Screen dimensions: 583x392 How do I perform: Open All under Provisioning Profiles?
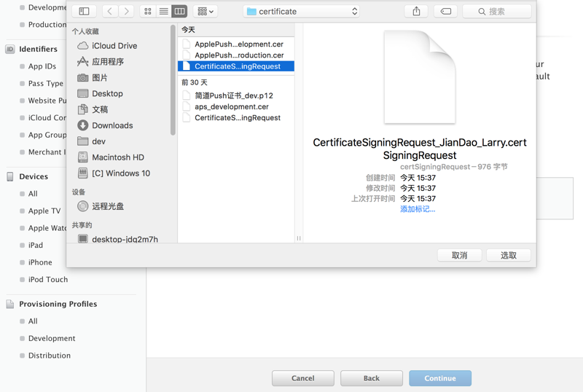(x=33, y=321)
